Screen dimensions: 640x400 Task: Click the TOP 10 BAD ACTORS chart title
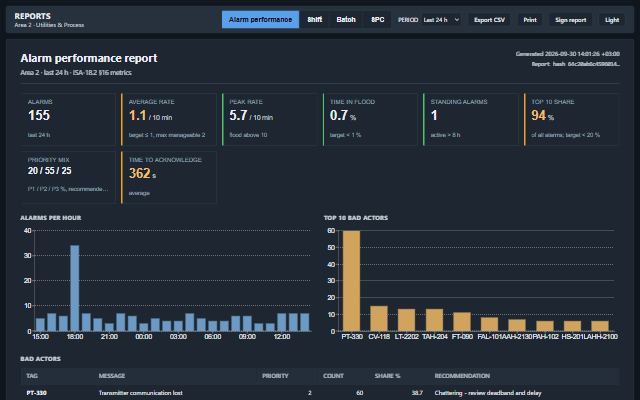click(356, 218)
